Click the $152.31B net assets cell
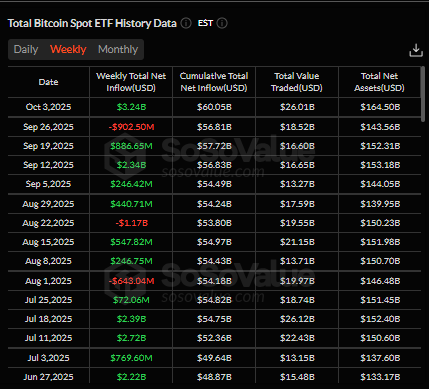Image resolution: width=429 pixels, height=389 pixels. pos(380,146)
